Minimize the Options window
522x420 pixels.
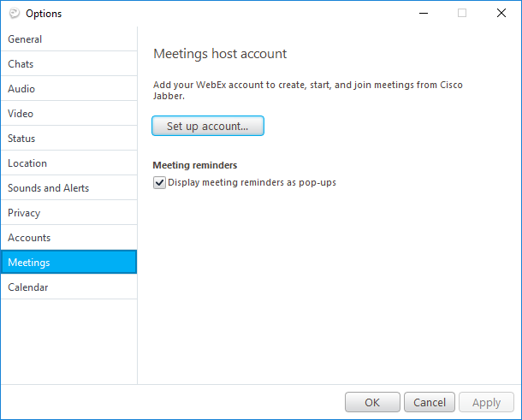424,14
